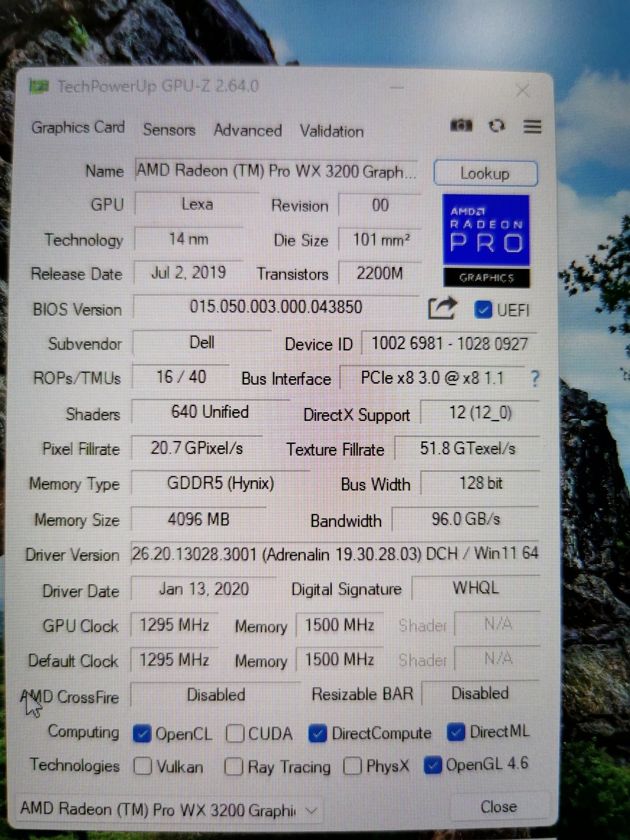Open the Validation tab
This screenshot has height=840, width=630.
332,131
